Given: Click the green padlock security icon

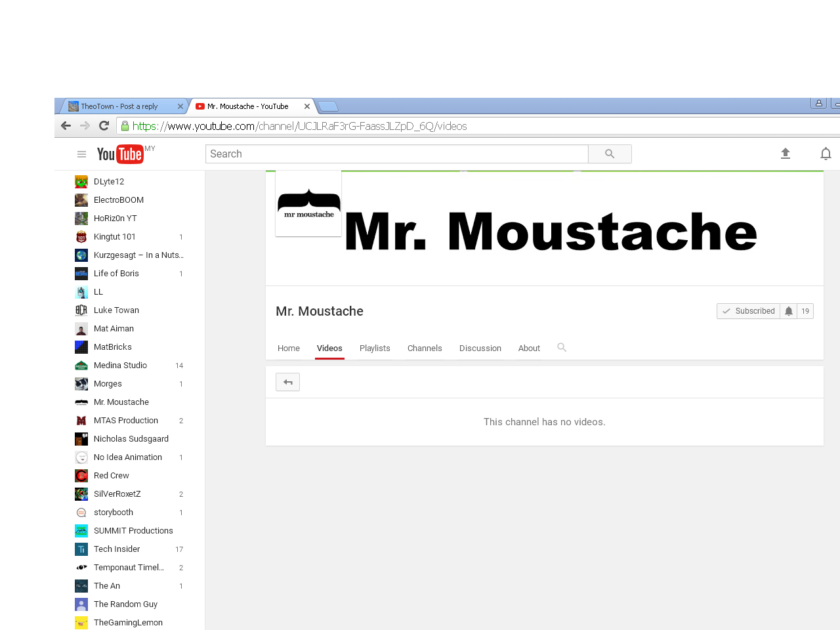Looking at the screenshot, I should (125, 126).
